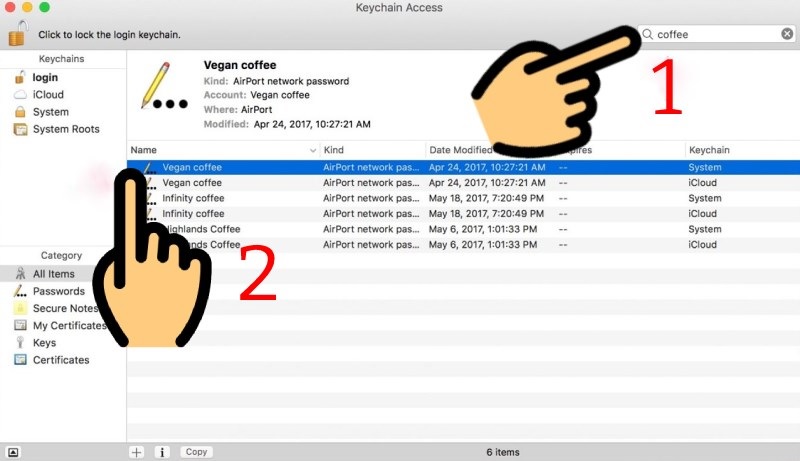
Task: Show the Keys category
Action: [x=44, y=343]
